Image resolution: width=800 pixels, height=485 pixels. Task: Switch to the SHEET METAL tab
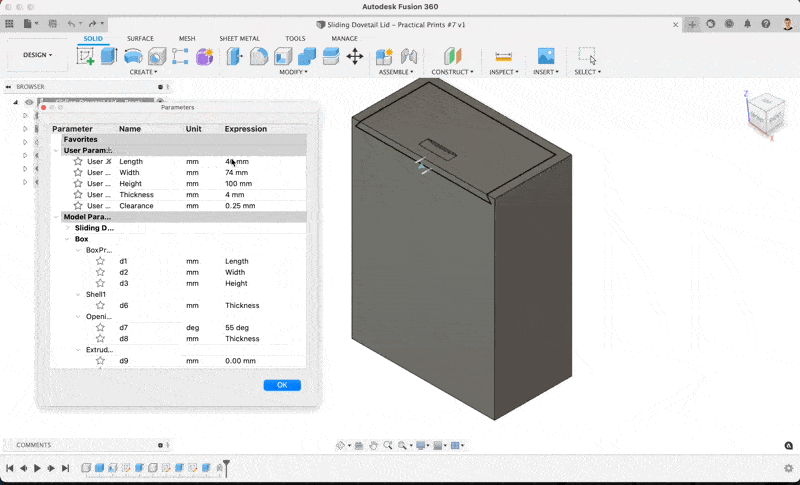coord(239,39)
